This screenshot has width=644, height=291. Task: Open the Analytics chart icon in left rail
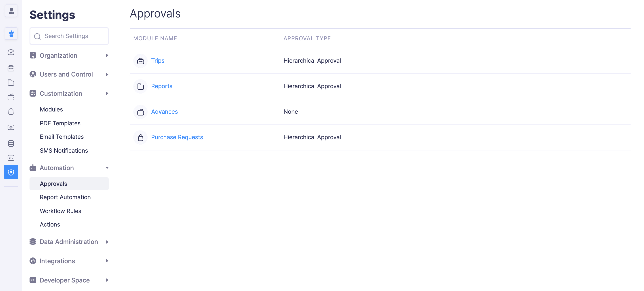(11, 158)
